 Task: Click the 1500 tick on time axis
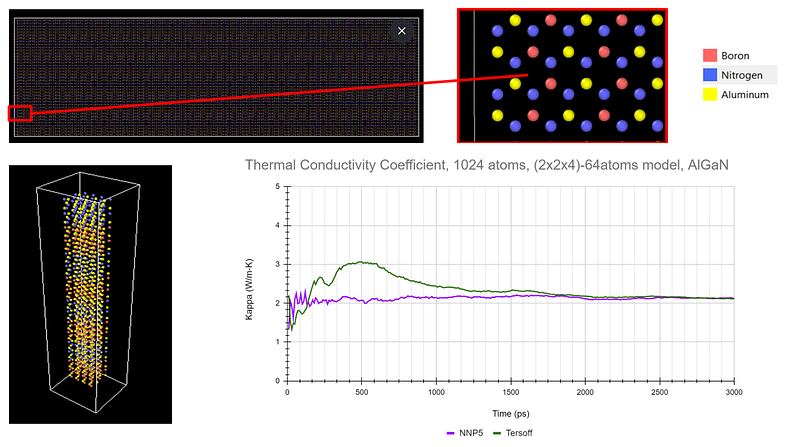pos(511,392)
